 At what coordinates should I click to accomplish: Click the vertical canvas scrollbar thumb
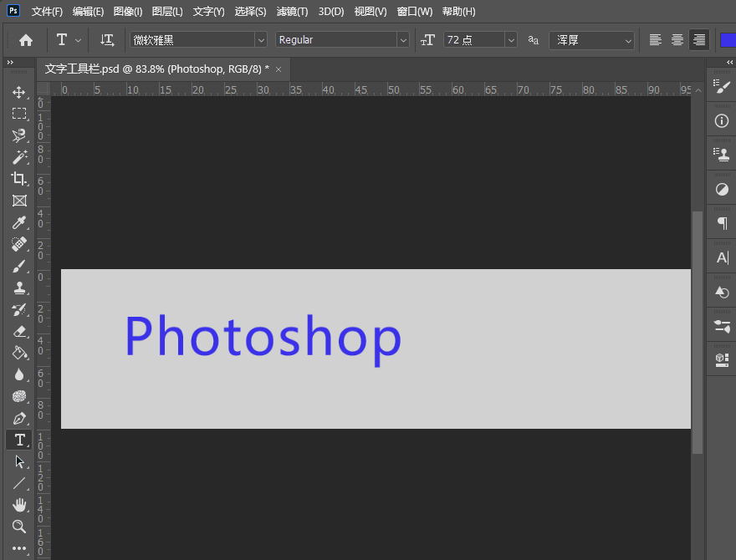tap(697, 333)
